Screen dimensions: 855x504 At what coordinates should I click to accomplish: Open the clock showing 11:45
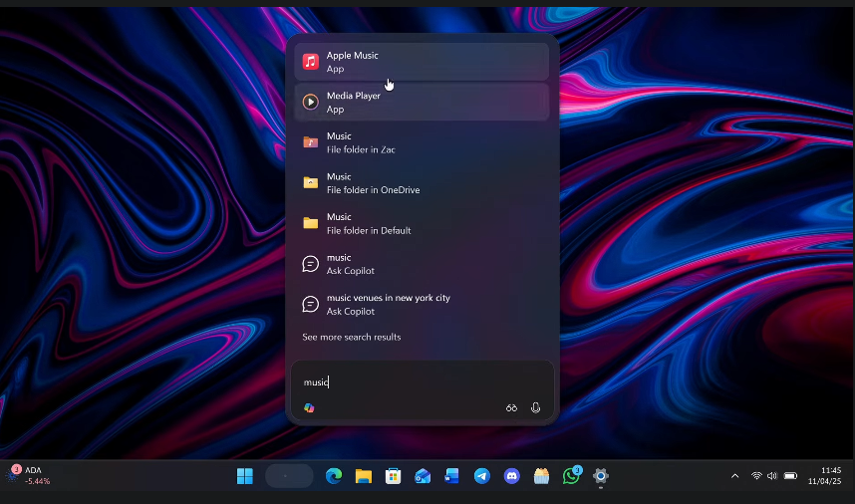824,475
